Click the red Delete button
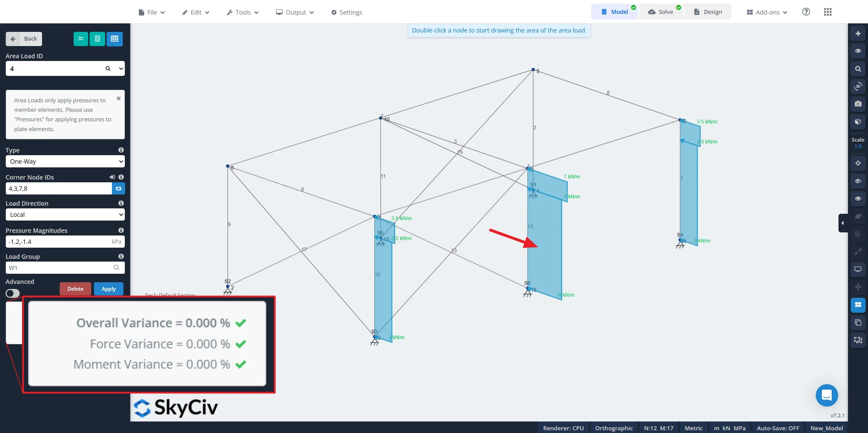The height and width of the screenshot is (433, 868). coord(75,289)
